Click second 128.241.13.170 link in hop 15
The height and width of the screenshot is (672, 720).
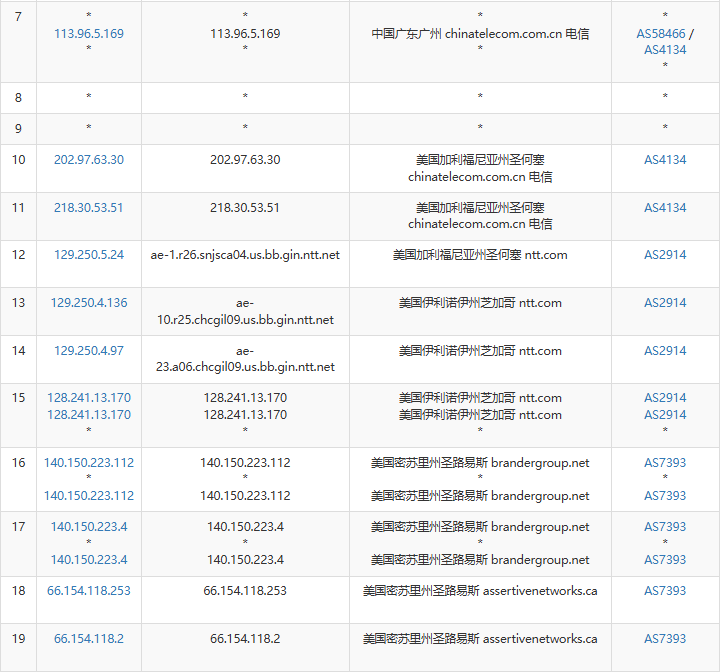[x=89, y=414]
